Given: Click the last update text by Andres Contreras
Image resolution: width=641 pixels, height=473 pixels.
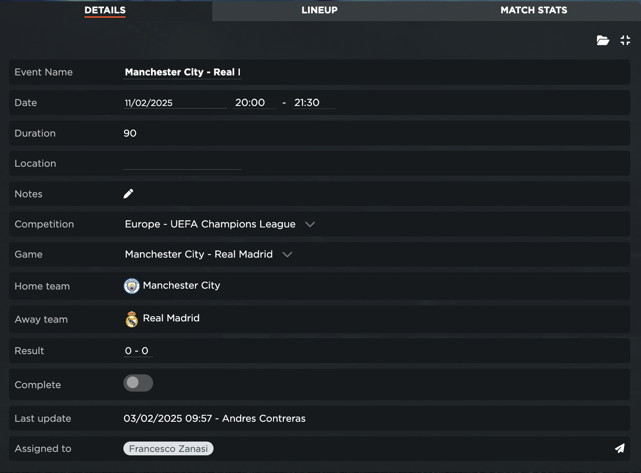Looking at the screenshot, I should pyautogui.click(x=215, y=419).
